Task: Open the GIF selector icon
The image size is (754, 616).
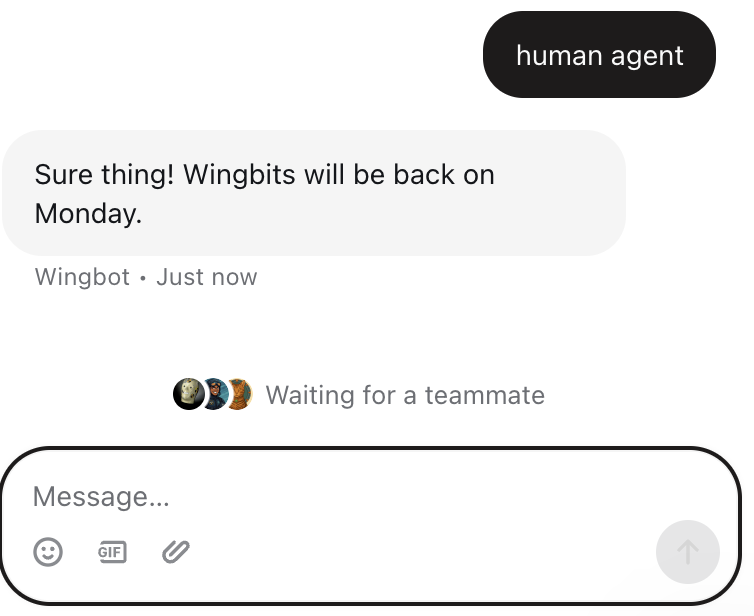Action: (112, 552)
